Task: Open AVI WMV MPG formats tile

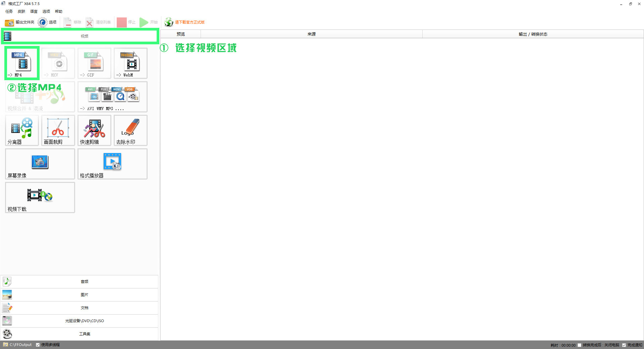Action: click(112, 97)
